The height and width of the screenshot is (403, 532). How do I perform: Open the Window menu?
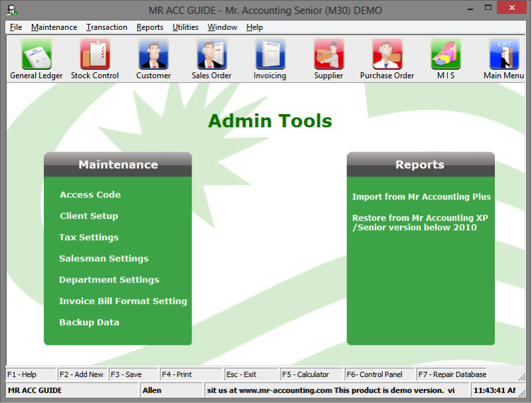222,27
